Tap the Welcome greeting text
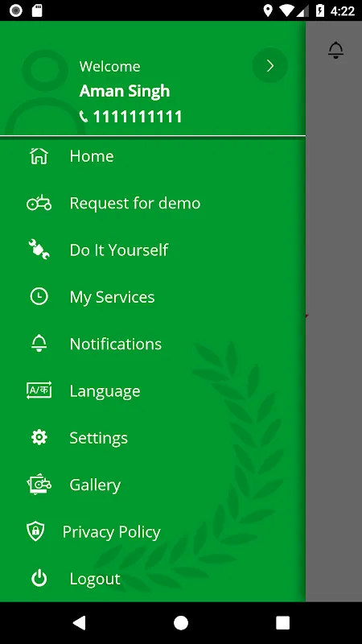This screenshot has width=362, height=644. pos(109,66)
